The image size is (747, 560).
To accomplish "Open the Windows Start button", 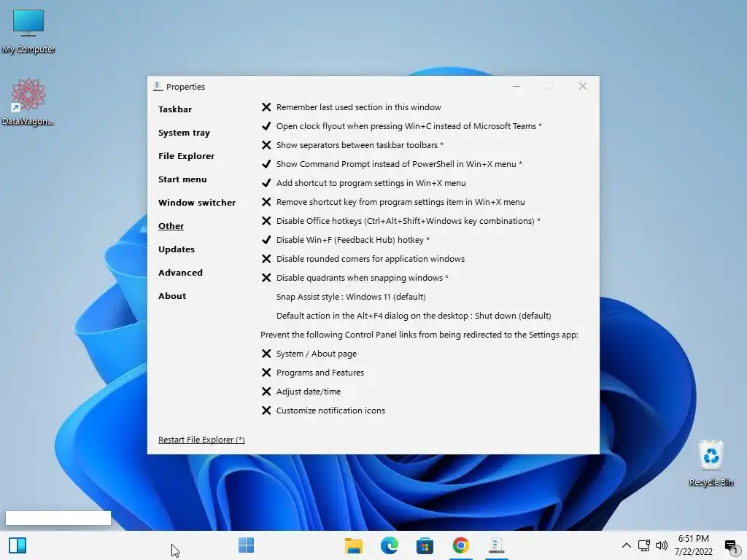I will pos(247,545).
